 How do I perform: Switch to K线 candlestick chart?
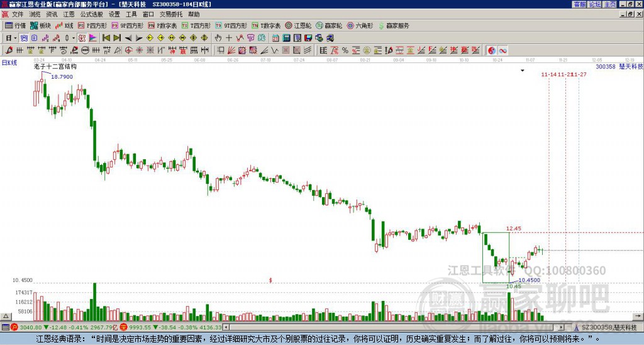pyautogui.click(x=64, y=25)
